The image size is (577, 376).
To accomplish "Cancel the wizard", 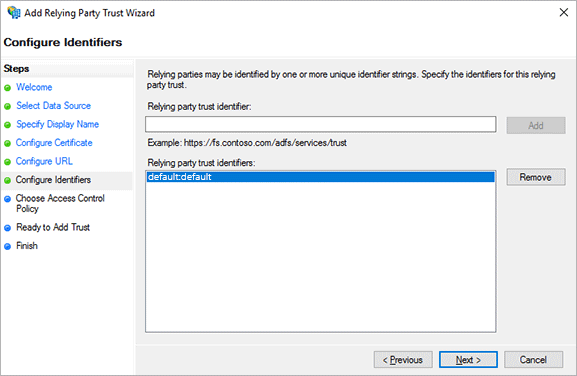I will [533, 360].
